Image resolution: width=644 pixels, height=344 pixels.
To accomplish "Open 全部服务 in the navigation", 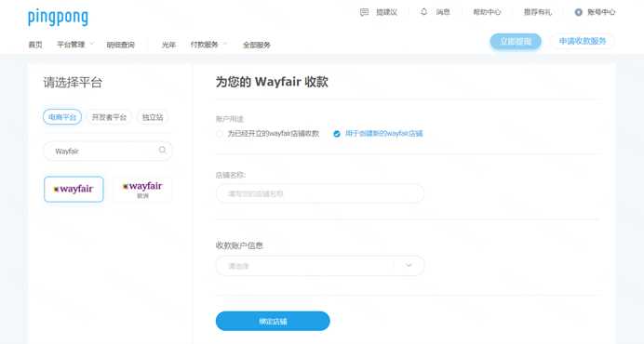I will (x=257, y=45).
